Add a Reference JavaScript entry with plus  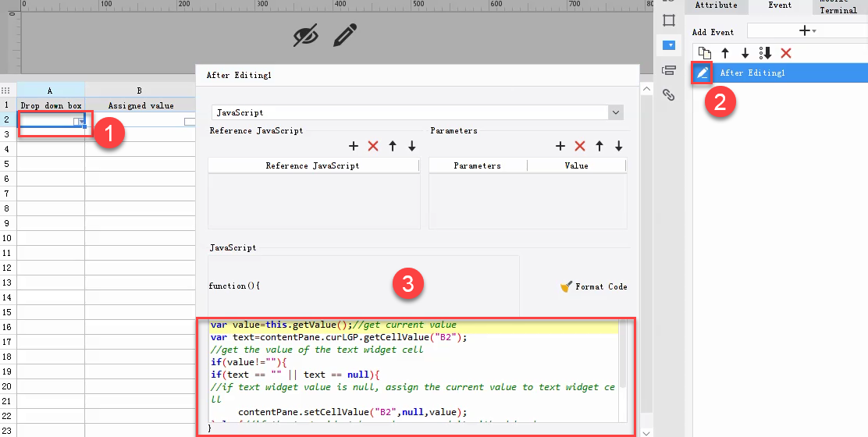point(353,146)
